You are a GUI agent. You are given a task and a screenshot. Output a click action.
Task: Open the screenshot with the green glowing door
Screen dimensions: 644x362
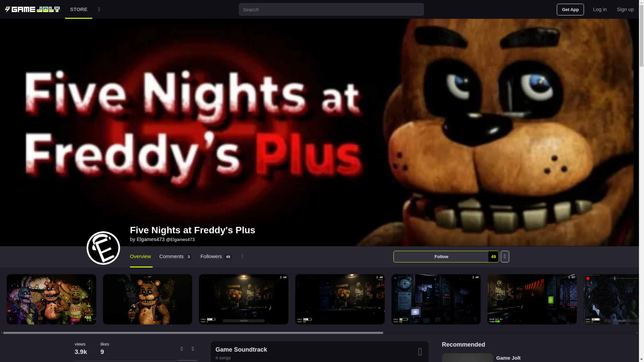tap(532, 299)
